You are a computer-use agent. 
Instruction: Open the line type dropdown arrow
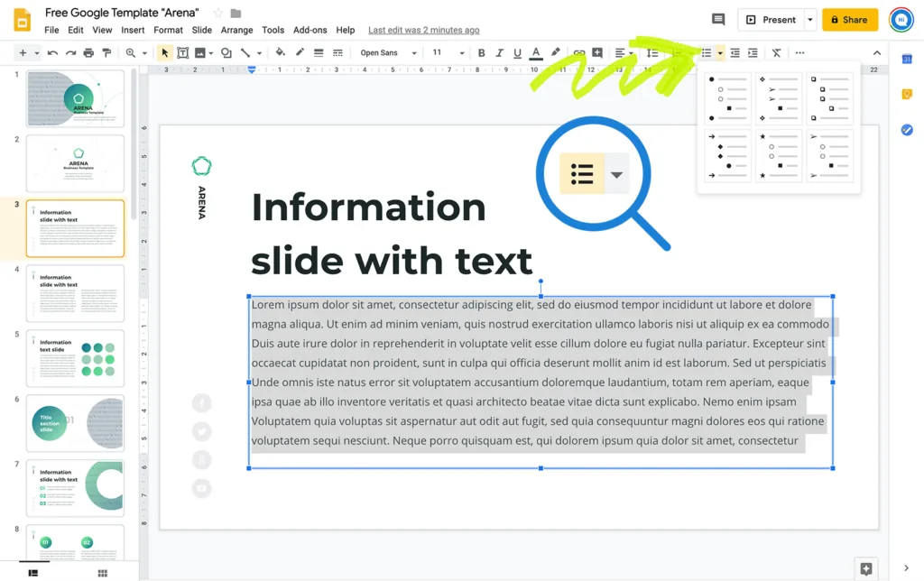pos(259,53)
